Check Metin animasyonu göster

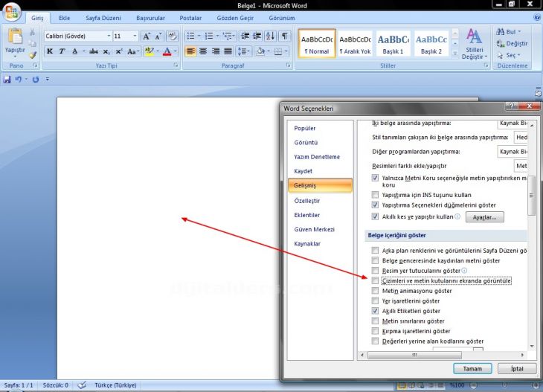(375, 290)
